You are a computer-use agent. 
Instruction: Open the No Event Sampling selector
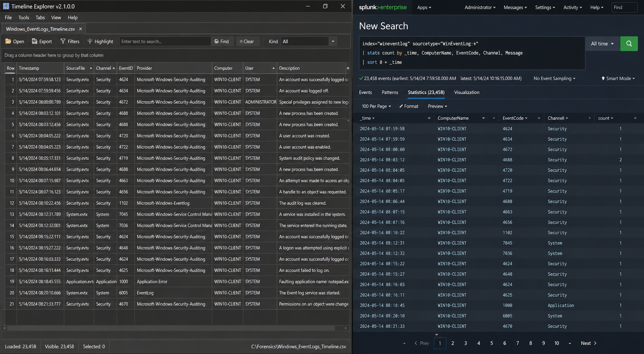[554, 78]
